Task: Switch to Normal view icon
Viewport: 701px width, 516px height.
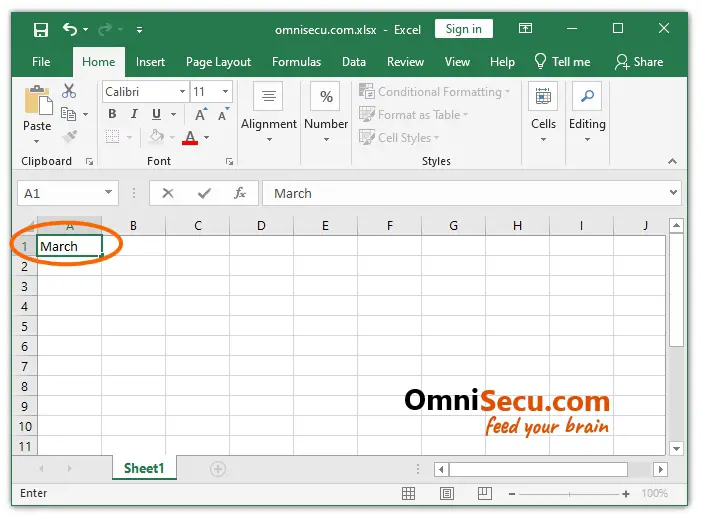Action: click(x=408, y=494)
